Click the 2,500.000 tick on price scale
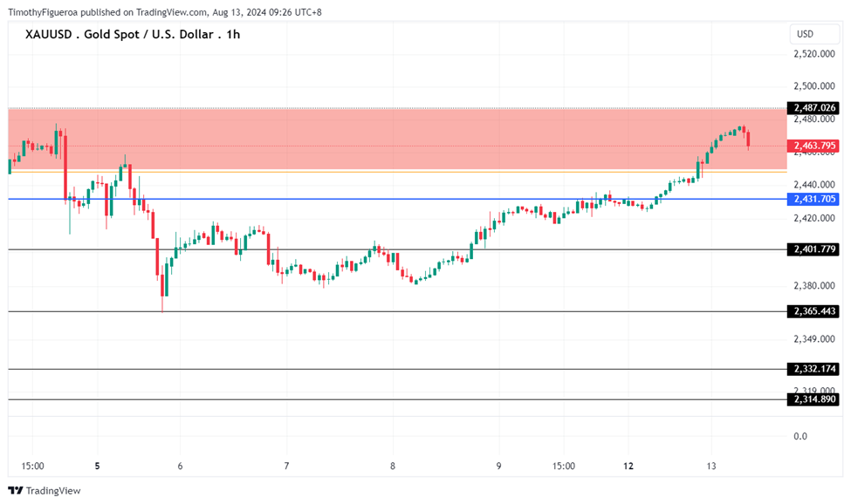This screenshot has height=504, width=851. [813, 86]
